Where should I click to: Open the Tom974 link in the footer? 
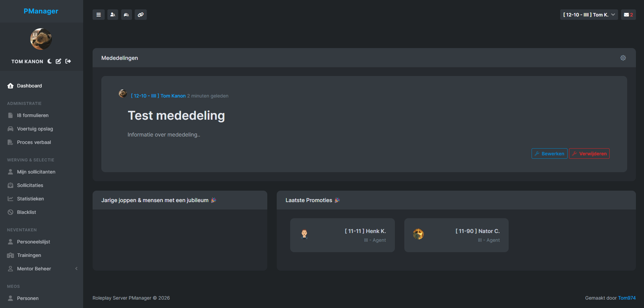(627, 298)
